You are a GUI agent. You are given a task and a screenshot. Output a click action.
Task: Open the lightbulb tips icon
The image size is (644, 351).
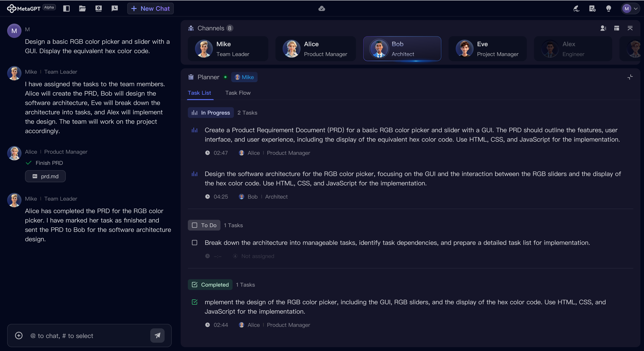(x=608, y=8)
